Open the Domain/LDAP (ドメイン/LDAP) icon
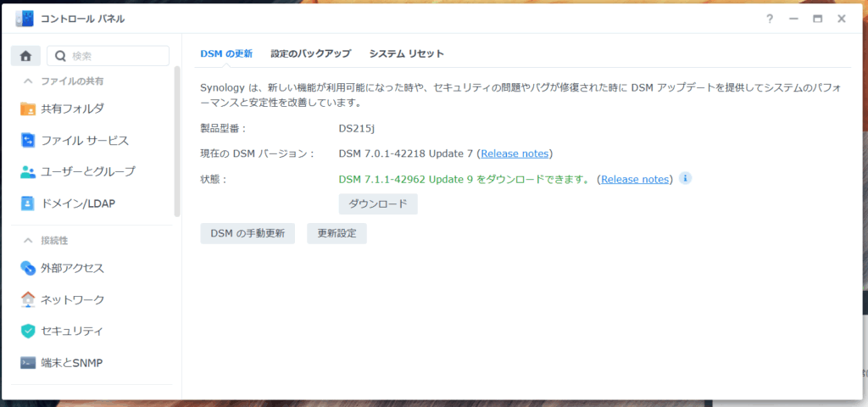Viewport: 868px width, 407px height. (28, 203)
